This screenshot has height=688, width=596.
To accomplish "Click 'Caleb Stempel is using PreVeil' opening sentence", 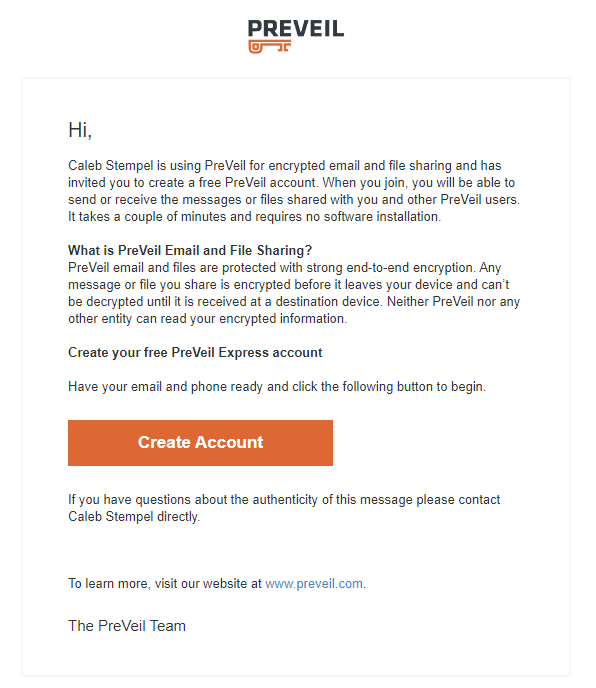I will [284, 166].
